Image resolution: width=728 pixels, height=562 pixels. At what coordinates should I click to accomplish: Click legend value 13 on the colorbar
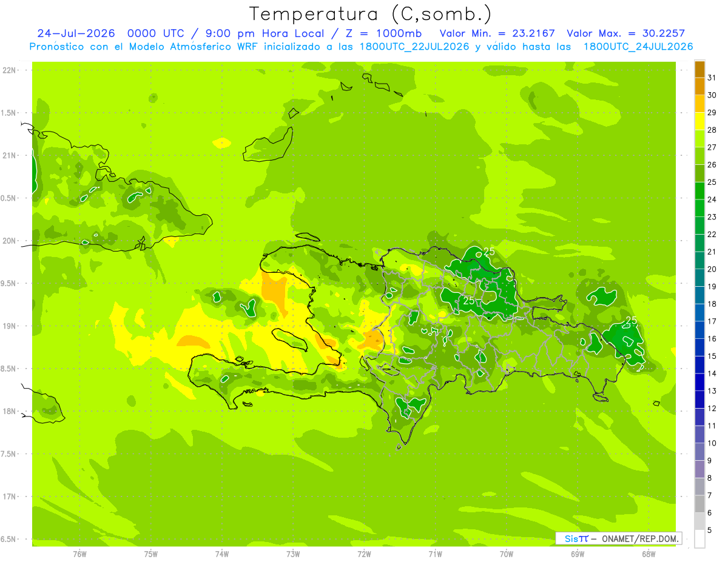point(712,391)
